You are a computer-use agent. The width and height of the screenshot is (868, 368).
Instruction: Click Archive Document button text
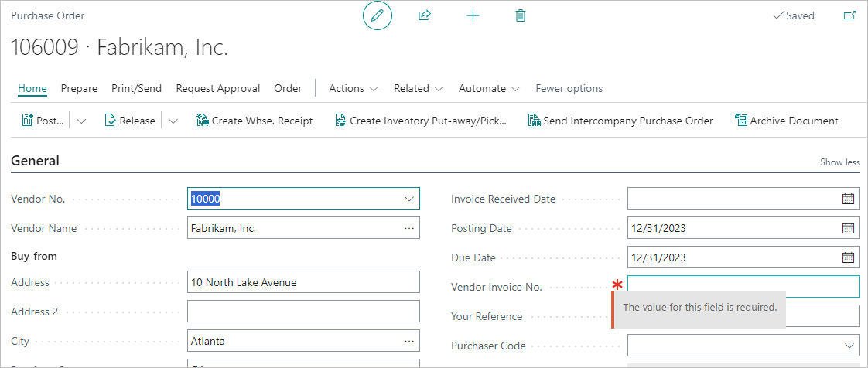[795, 121]
